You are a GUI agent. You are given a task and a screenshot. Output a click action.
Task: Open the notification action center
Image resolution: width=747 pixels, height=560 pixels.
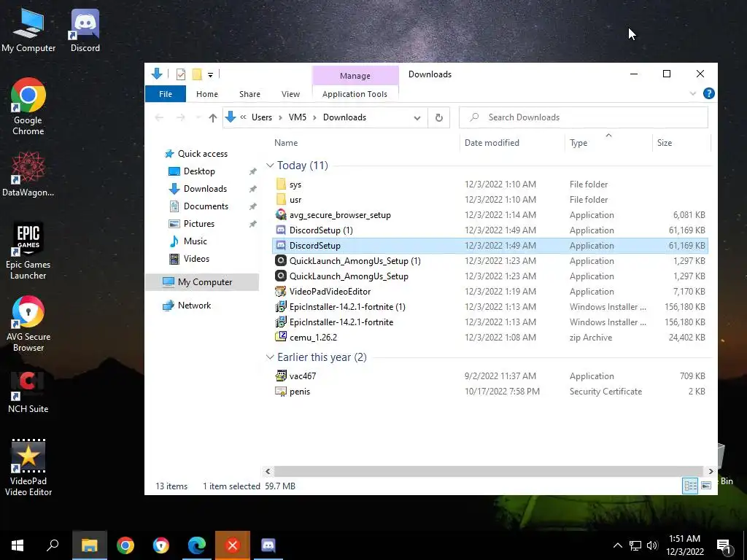point(724,547)
